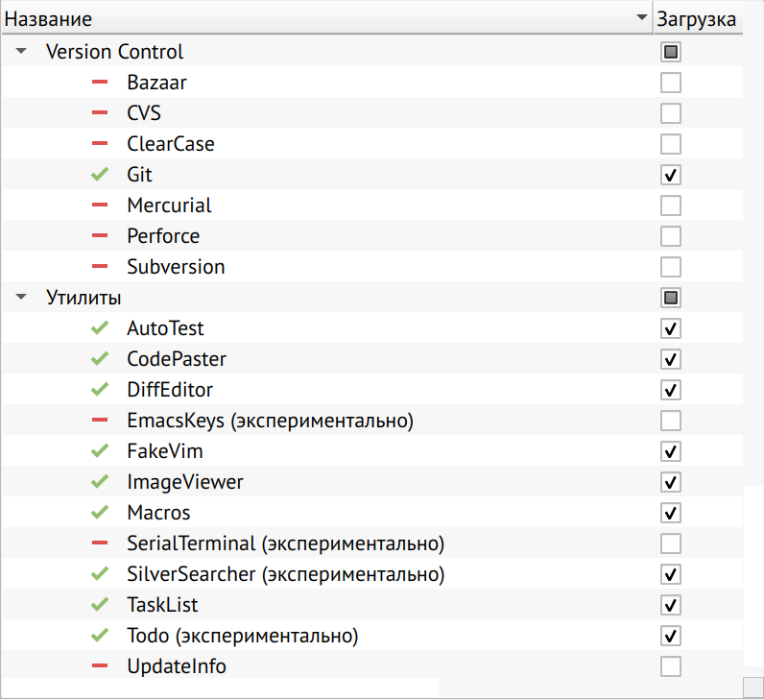Check the ClearCase load checkbox
This screenshot has height=700, width=764.
pyautogui.click(x=671, y=144)
